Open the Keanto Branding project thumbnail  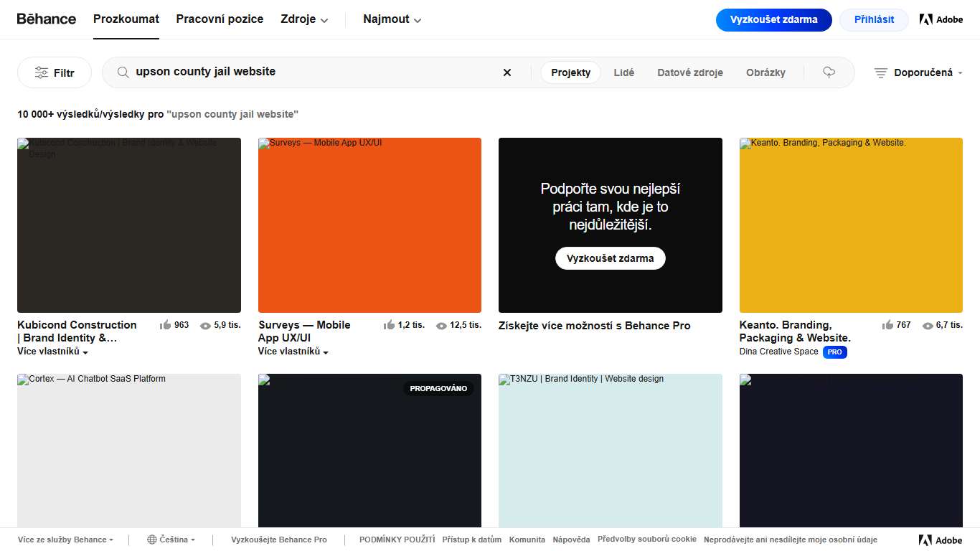851,225
